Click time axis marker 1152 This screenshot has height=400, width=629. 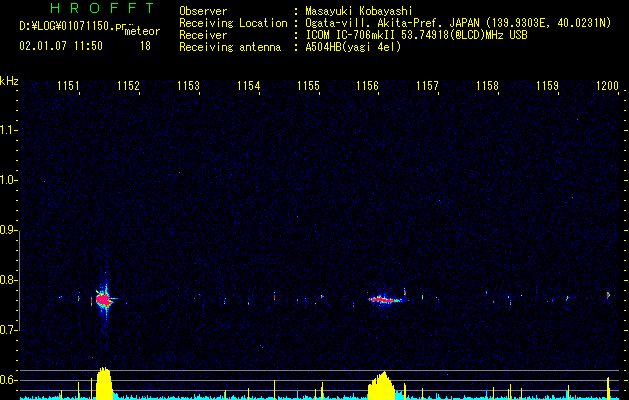pos(128,86)
